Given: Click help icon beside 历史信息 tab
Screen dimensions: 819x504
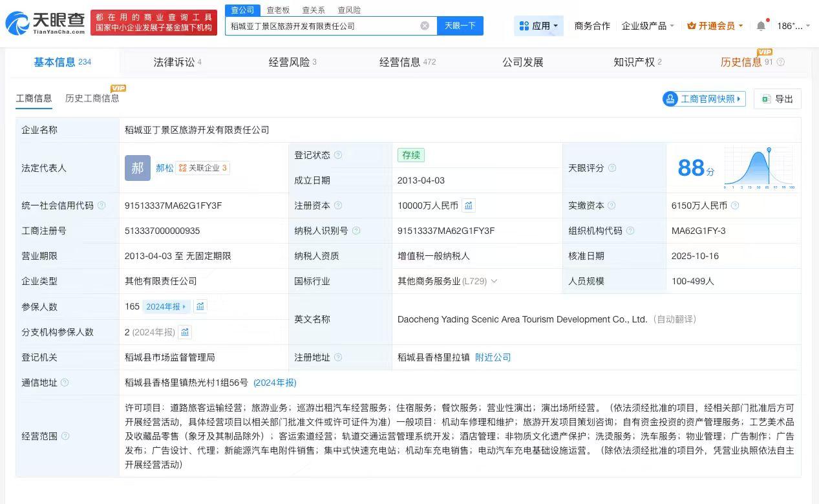Looking at the screenshot, I should pyautogui.click(x=780, y=63).
